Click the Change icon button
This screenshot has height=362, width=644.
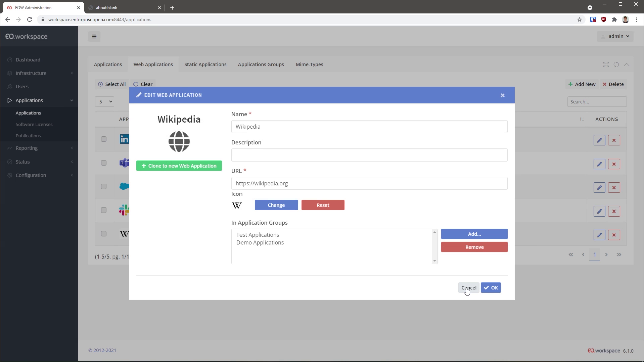pyautogui.click(x=276, y=205)
